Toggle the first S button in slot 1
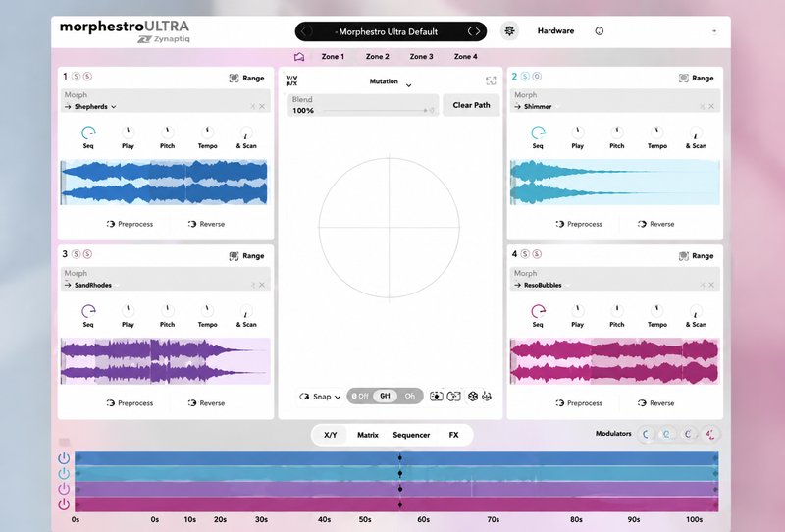 (77, 77)
